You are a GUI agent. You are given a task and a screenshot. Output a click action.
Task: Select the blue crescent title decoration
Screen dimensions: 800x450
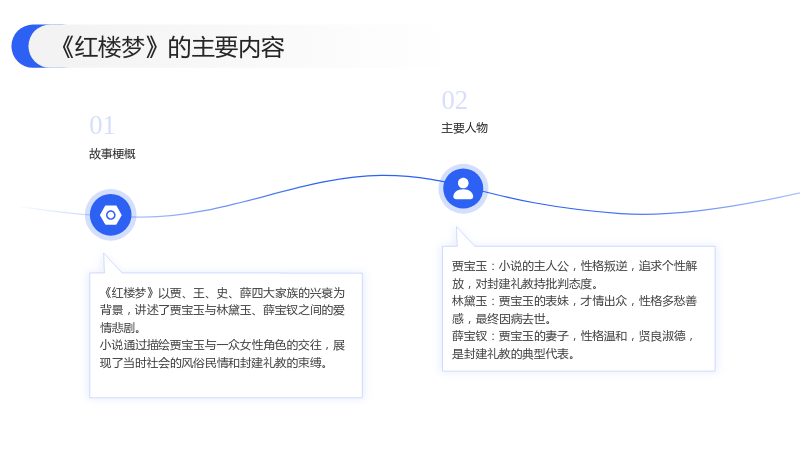click(26, 46)
